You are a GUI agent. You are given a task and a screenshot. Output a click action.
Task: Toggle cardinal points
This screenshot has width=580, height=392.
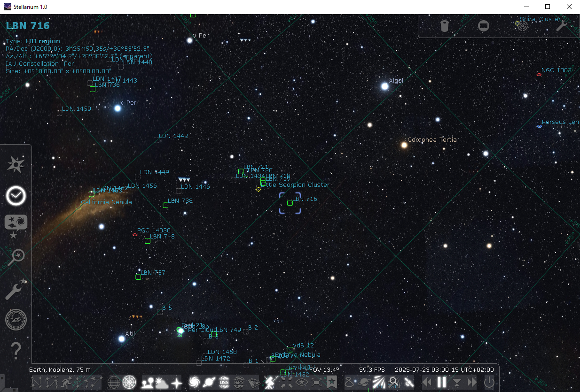177,382
